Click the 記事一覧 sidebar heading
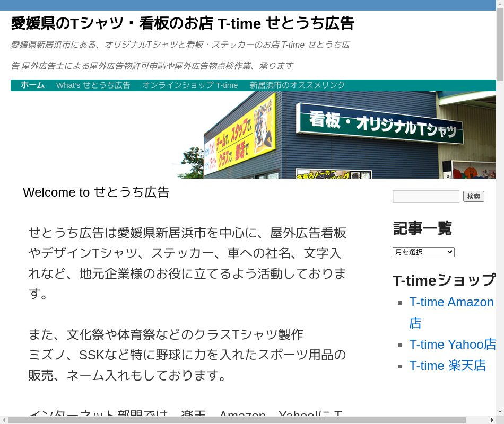This screenshot has width=504, height=424. pos(422,228)
